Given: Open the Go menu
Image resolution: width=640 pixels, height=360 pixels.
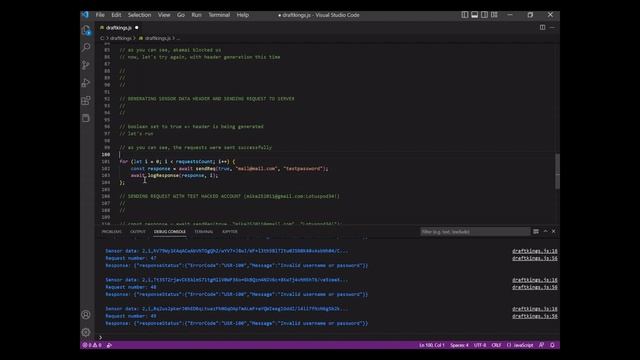Looking at the screenshot, I should (181, 15).
